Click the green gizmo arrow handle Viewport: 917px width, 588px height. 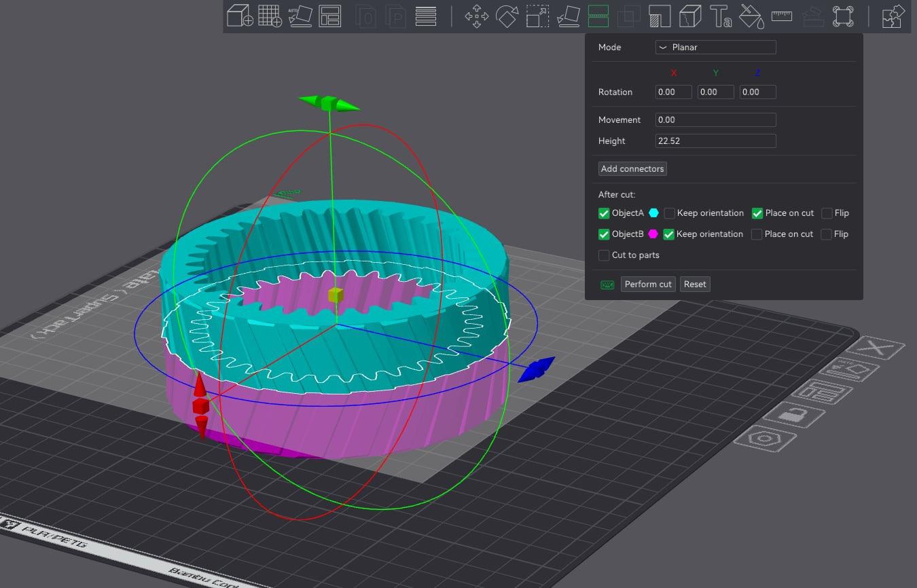329,103
